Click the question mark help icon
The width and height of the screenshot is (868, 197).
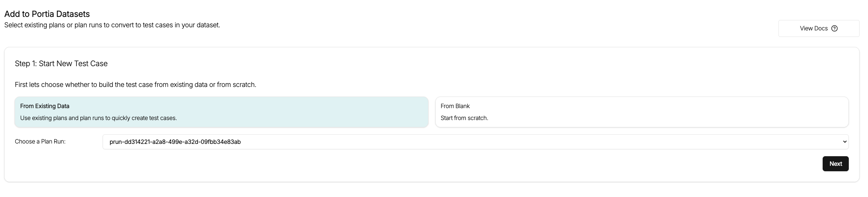point(834,28)
